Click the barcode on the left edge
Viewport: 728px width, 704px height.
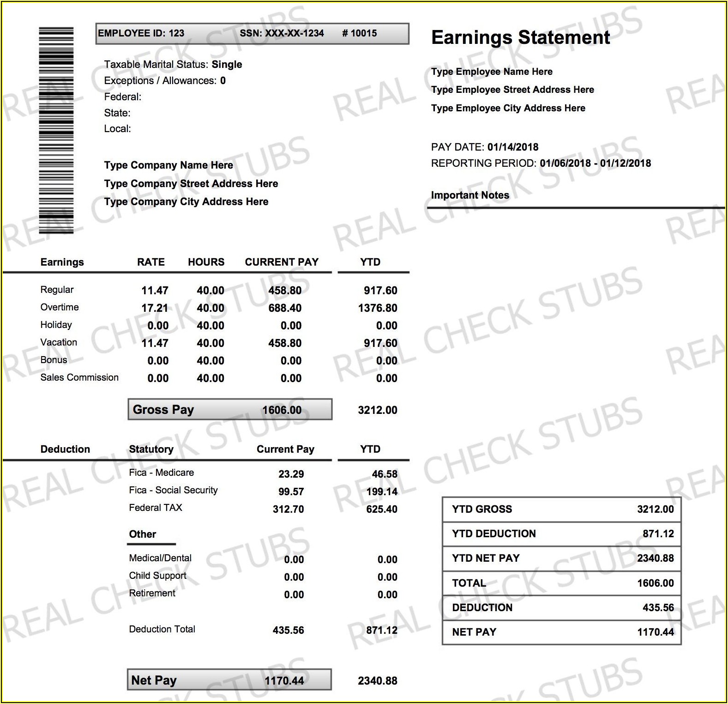(x=56, y=130)
